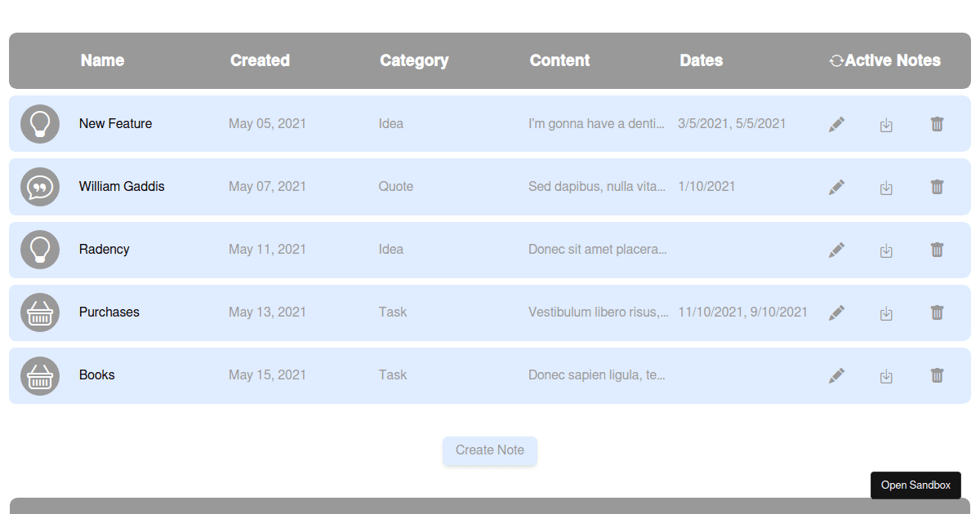Delete the Radency note
This screenshot has height=514, width=980.
937,250
